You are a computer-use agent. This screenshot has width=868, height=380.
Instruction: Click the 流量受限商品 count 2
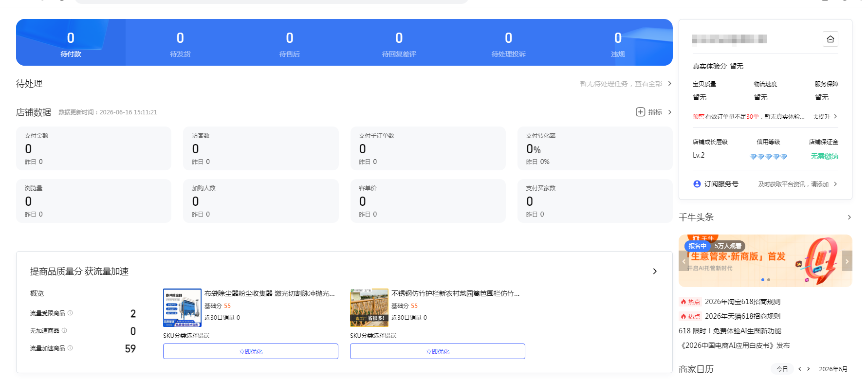pyautogui.click(x=133, y=313)
